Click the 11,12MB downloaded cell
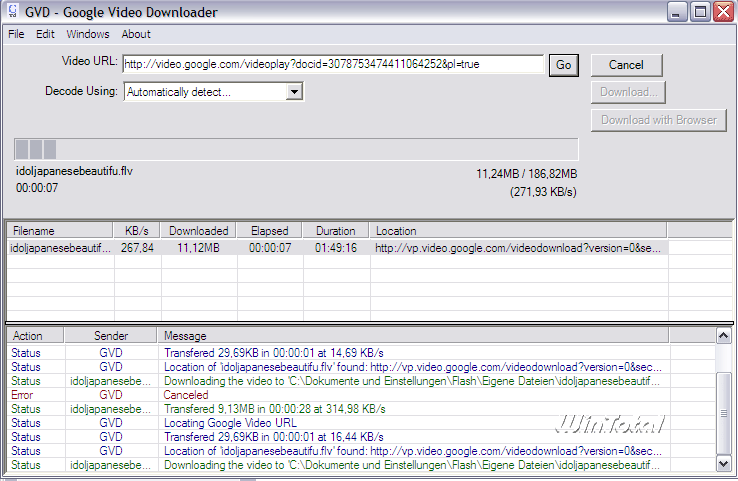 (198, 248)
